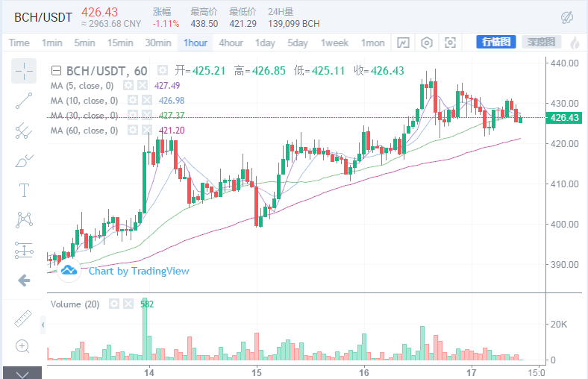Remove the MA (5, close, 0) indicator
The width and height of the screenshot is (588, 379).
pos(142,86)
